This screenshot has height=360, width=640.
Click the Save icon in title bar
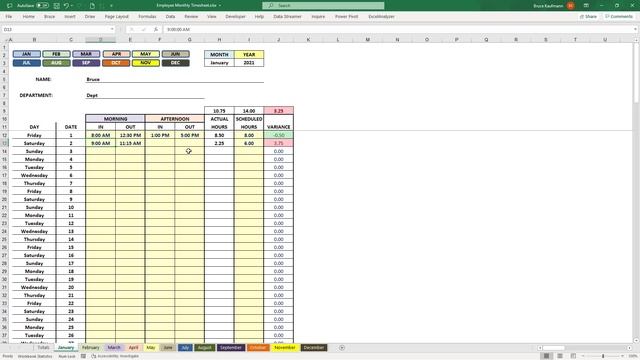(x=57, y=6)
